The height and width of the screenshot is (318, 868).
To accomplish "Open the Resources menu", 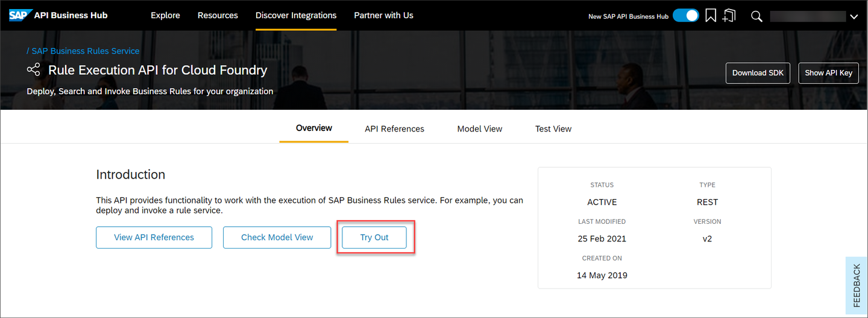I will point(218,15).
